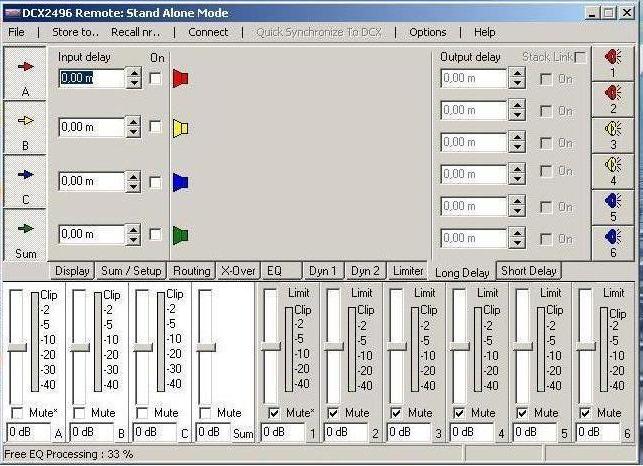
Task: Click Connect in the menu bar
Action: tap(208, 32)
